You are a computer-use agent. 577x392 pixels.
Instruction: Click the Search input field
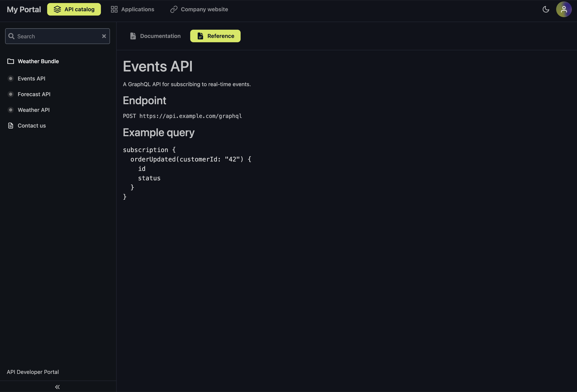(x=57, y=36)
